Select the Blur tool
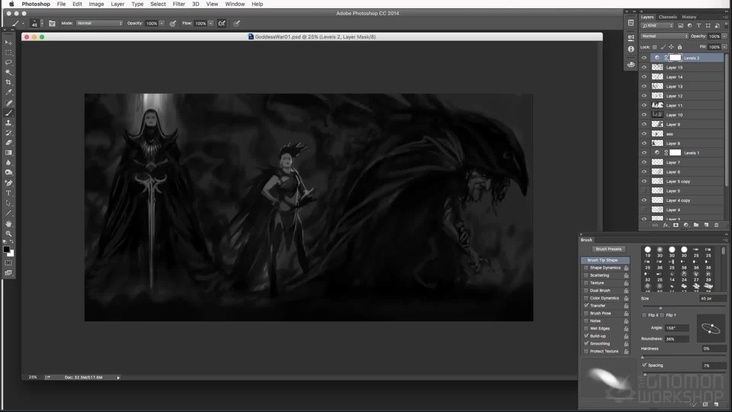 8,163
